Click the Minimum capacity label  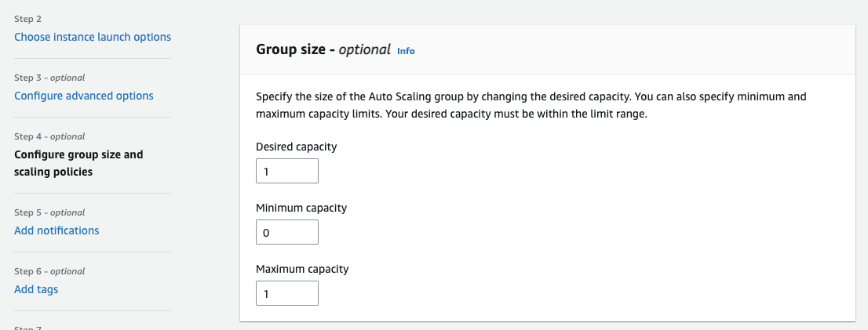[x=301, y=208]
